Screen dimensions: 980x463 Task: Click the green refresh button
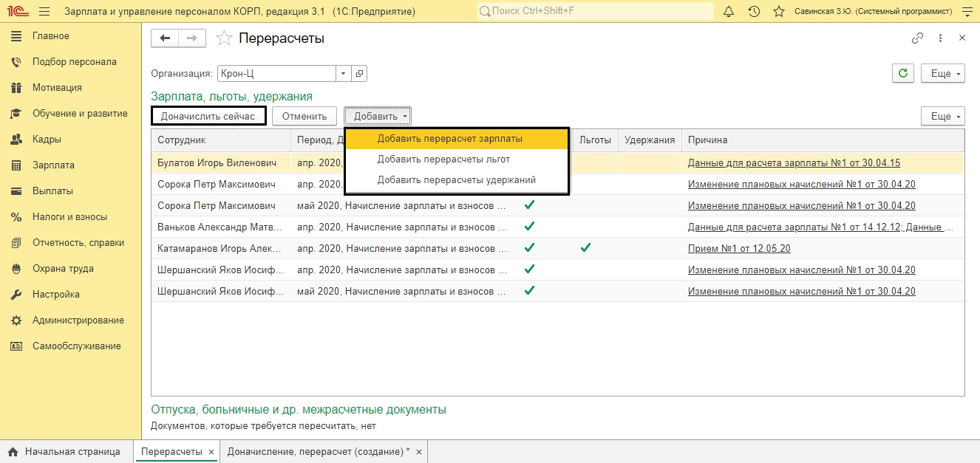(x=903, y=74)
